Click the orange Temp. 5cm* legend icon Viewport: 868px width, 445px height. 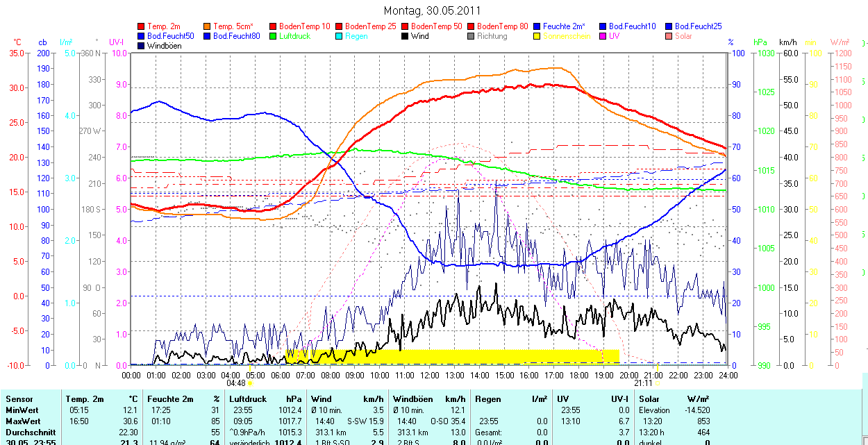coord(207,26)
